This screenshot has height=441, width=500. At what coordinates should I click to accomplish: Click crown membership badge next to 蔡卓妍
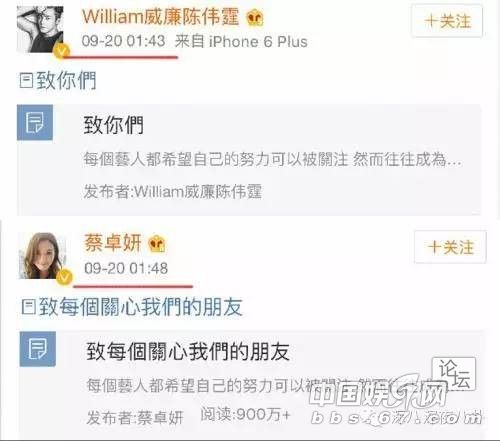157,244
